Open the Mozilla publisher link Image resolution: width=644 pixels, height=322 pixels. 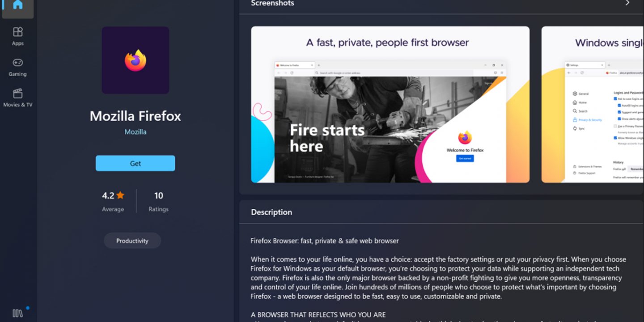click(x=136, y=132)
